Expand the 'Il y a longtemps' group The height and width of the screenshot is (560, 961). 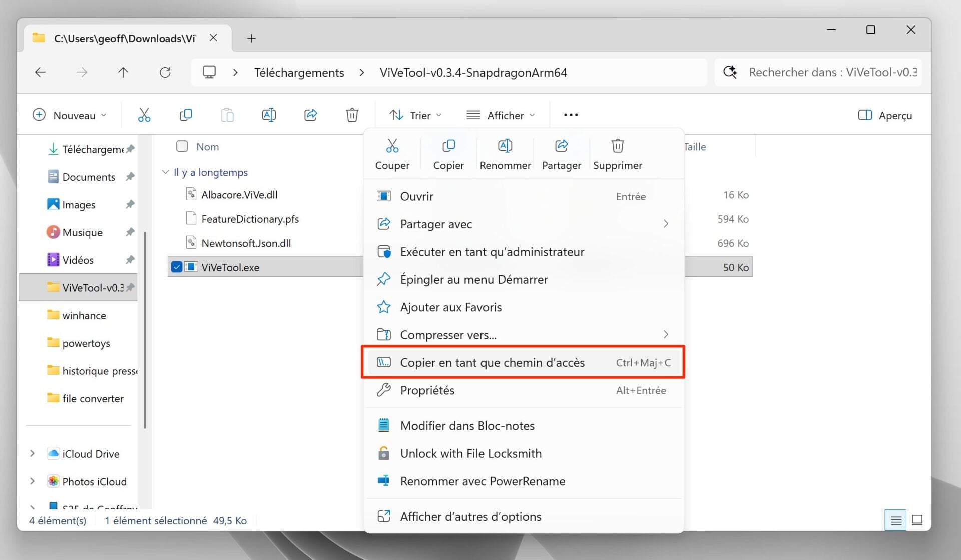165,172
